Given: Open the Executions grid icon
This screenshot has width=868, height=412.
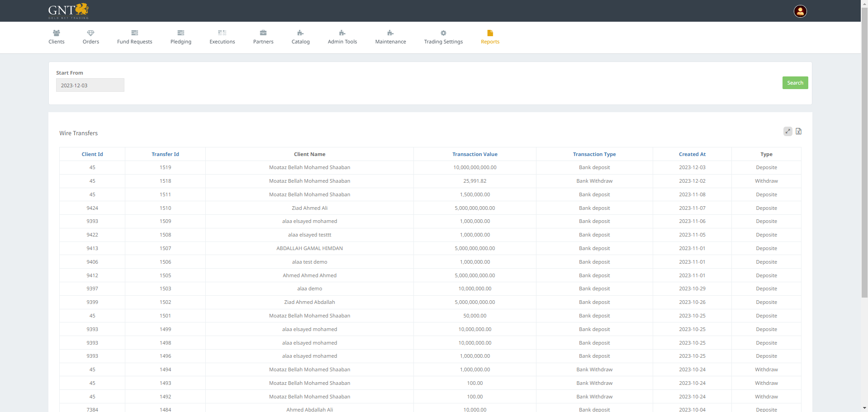Looking at the screenshot, I should (x=222, y=33).
